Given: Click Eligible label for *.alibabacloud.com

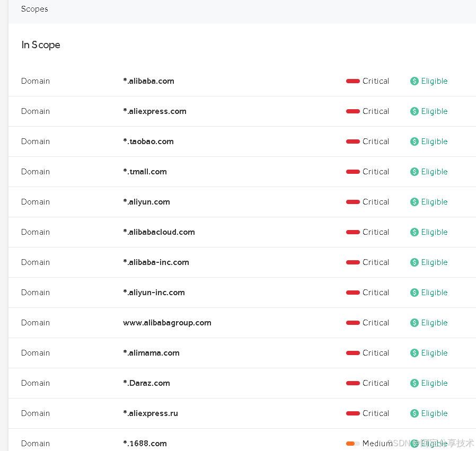Looking at the screenshot, I should coord(434,232).
